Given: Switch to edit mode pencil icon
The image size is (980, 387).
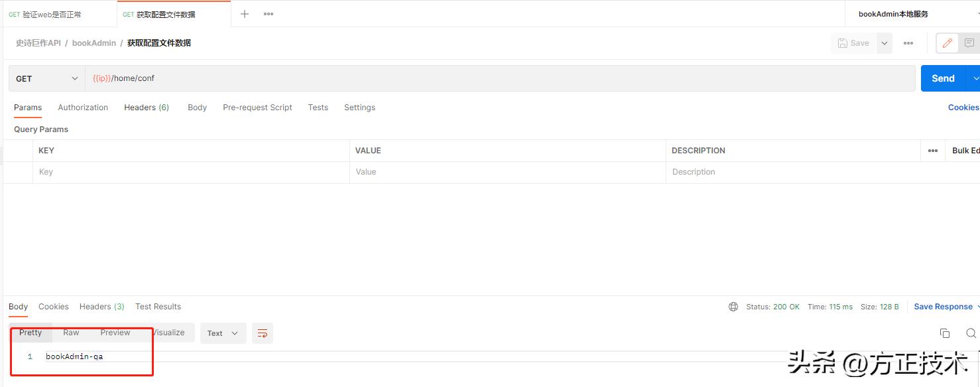Looking at the screenshot, I should pyautogui.click(x=948, y=43).
